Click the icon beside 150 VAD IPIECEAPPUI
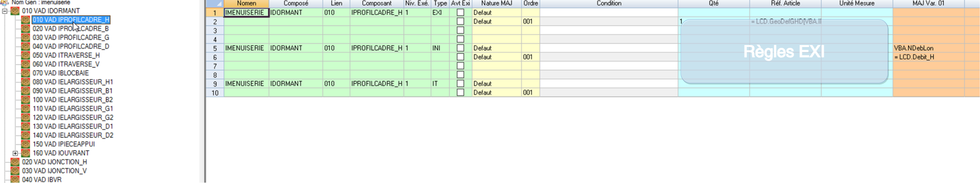980x183 pixels. coord(25,144)
